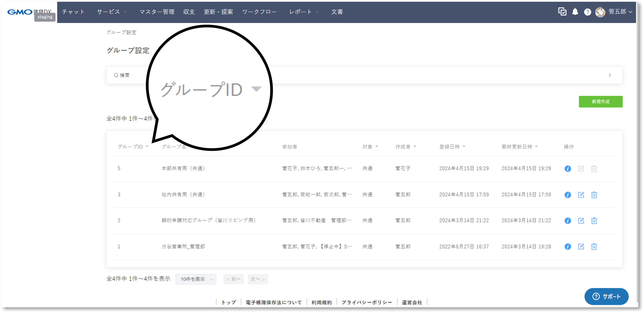
Task: Open the サポート help bubble
Action: pos(606,297)
